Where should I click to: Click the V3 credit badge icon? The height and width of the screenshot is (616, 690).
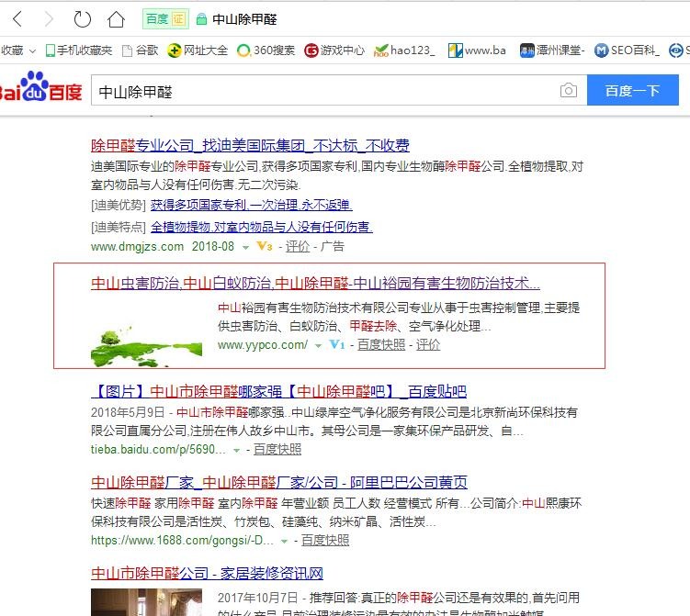[x=264, y=246]
